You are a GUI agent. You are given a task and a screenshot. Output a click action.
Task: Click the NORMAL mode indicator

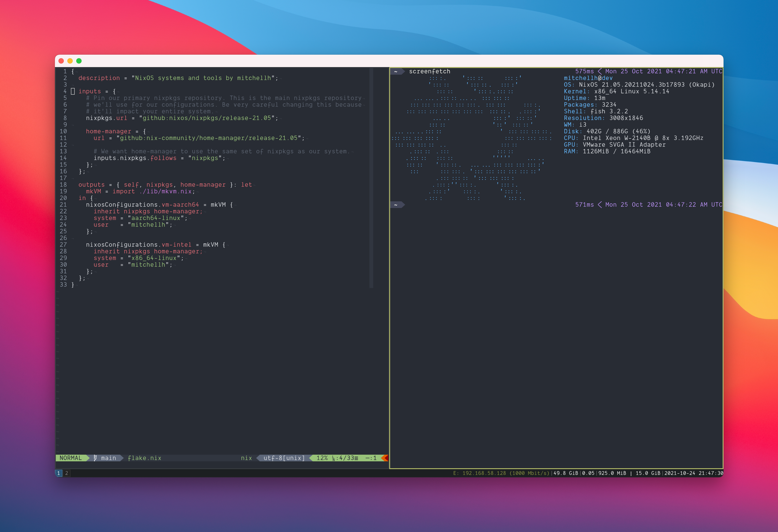click(x=71, y=458)
